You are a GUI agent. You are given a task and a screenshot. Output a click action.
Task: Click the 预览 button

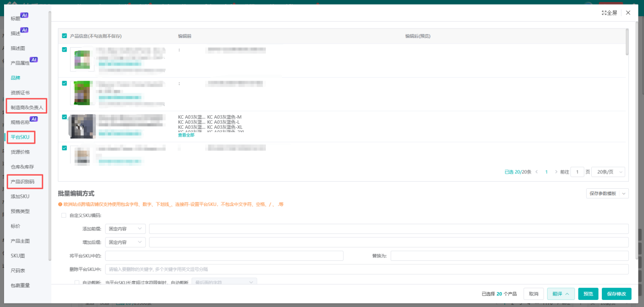588,294
